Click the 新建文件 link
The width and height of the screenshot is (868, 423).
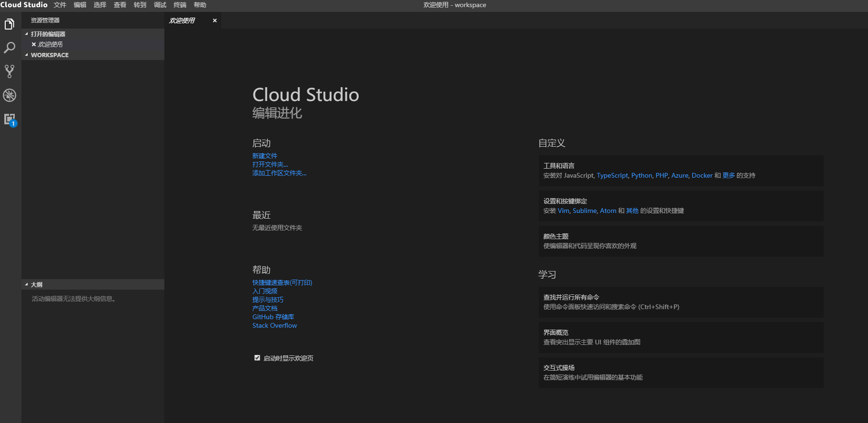coord(265,156)
